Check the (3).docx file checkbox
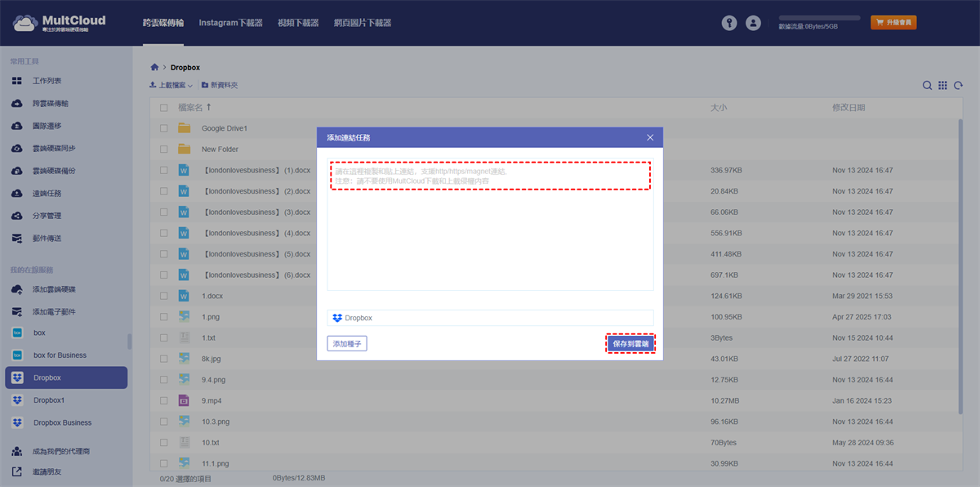980x487 pixels. coord(164,212)
